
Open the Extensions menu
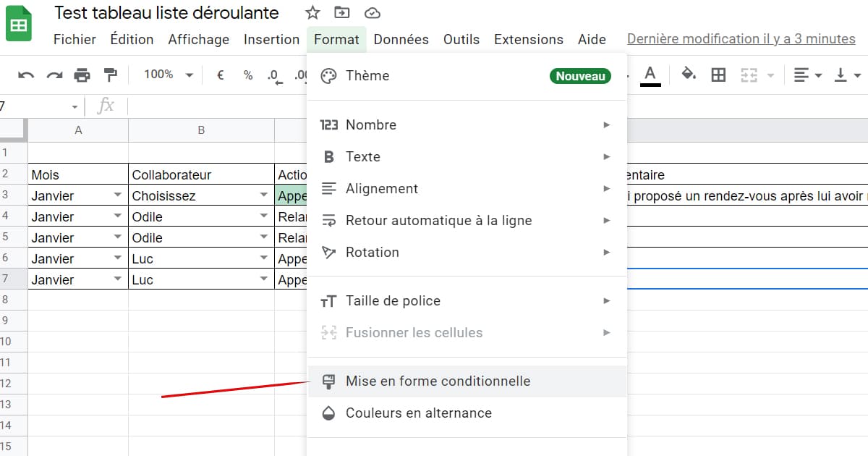tap(529, 40)
